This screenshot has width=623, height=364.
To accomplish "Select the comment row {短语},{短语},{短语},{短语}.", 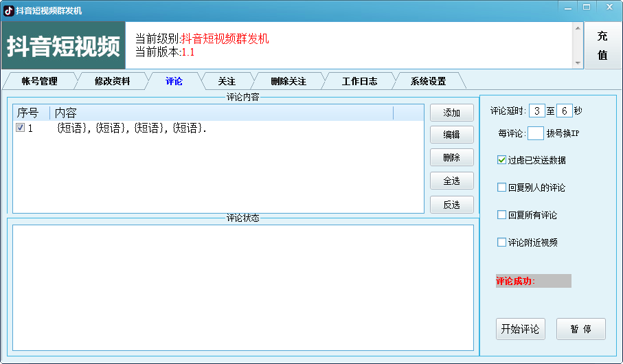I will click(x=218, y=128).
